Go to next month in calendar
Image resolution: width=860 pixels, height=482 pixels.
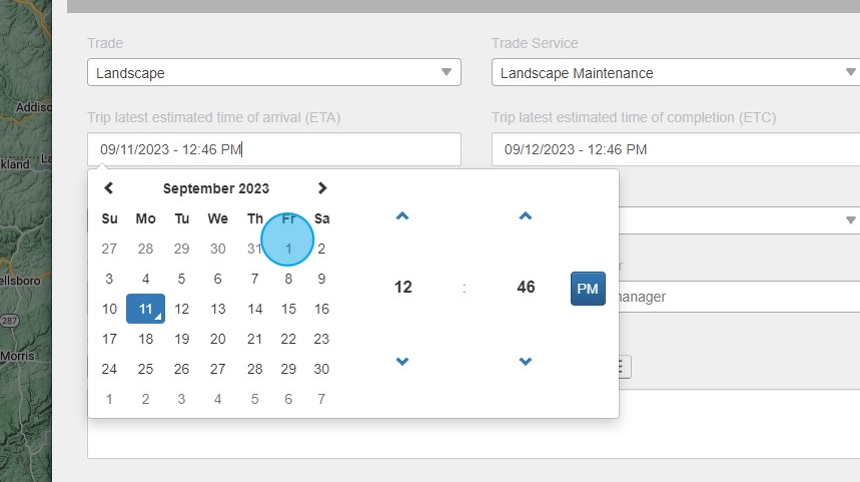coord(321,188)
